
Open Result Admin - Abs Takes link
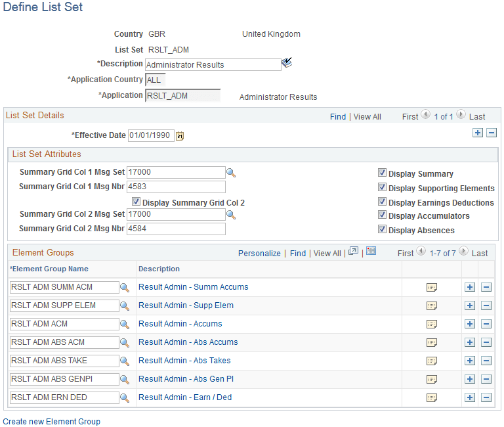point(184,361)
